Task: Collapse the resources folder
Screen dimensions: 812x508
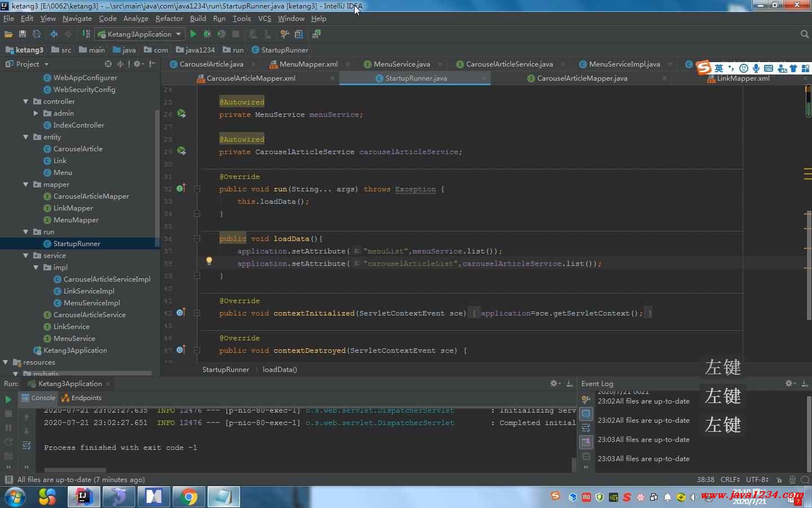Action: click(6, 362)
